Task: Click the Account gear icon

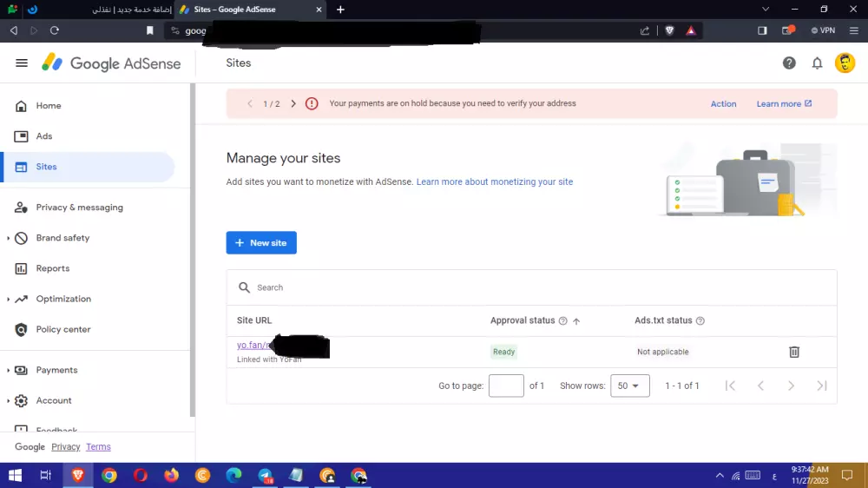Action: [x=21, y=400]
